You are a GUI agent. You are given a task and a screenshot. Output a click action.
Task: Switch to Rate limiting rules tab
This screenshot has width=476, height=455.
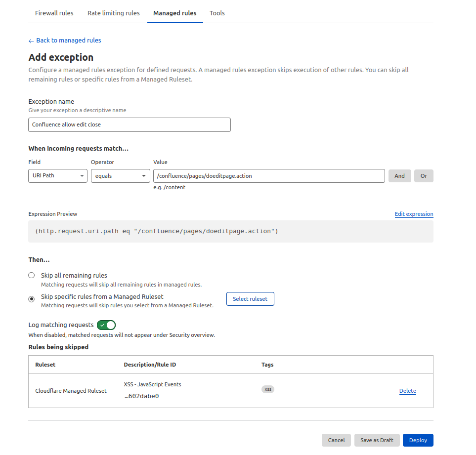(x=114, y=13)
